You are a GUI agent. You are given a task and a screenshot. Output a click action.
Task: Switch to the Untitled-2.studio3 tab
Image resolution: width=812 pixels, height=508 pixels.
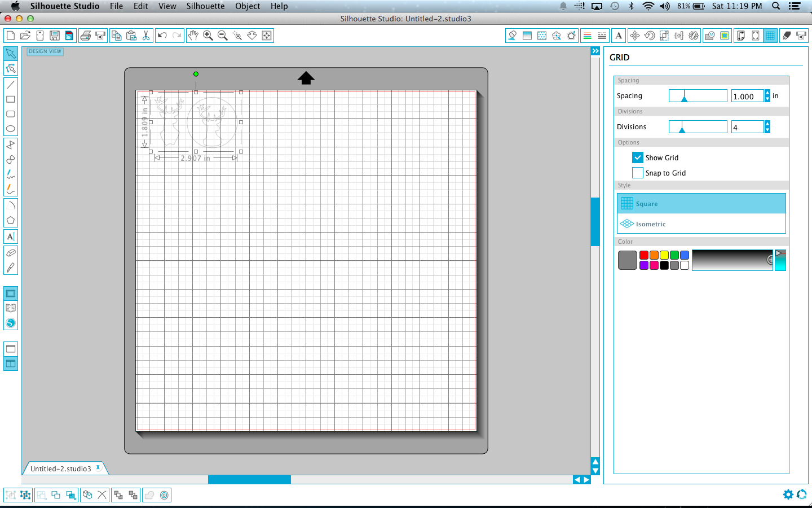click(x=60, y=468)
